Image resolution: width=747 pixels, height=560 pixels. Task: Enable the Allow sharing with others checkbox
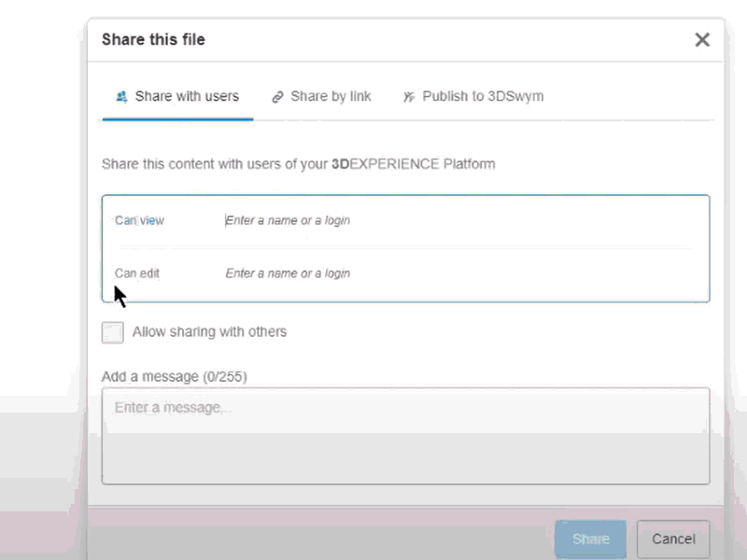pyautogui.click(x=112, y=332)
